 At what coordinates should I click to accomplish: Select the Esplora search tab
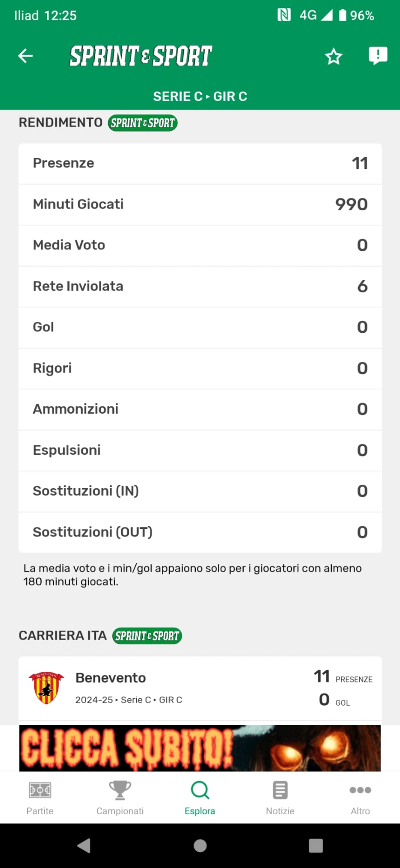[200, 798]
